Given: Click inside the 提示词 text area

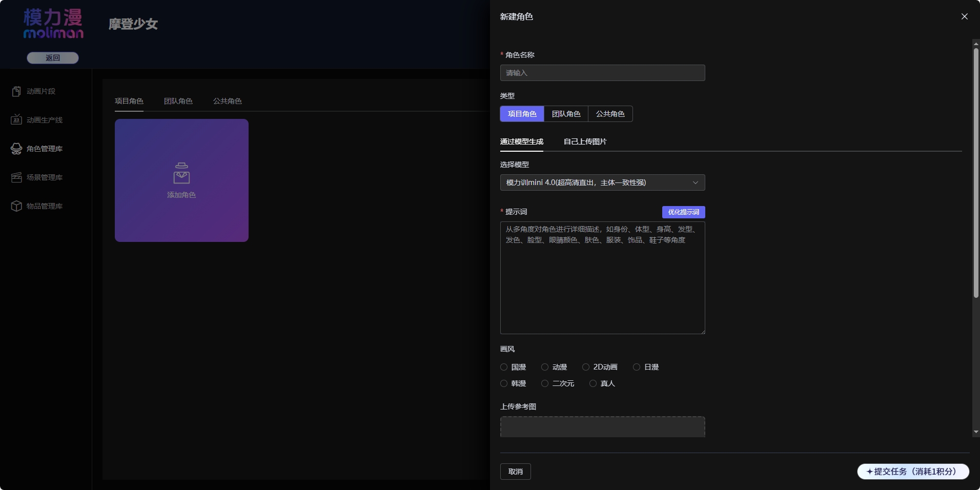Looking at the screenshot, I should 602,278.
